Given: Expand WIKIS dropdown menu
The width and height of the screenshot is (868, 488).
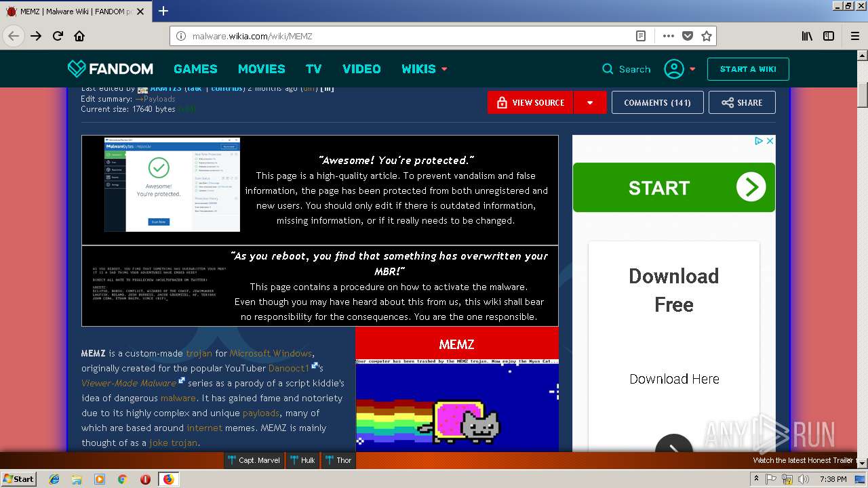Looking at the screenshot, I should (444, 69).
